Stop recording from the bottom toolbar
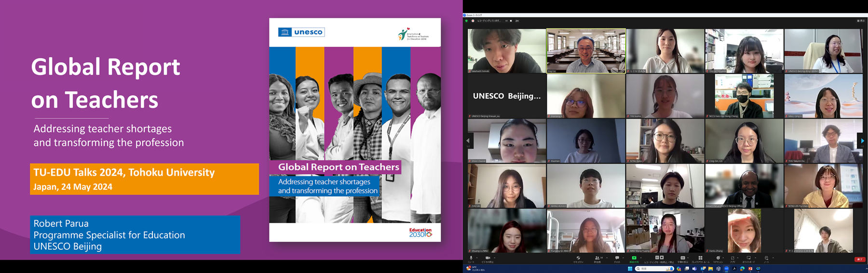Screen dimensions: 868x273 662,257
